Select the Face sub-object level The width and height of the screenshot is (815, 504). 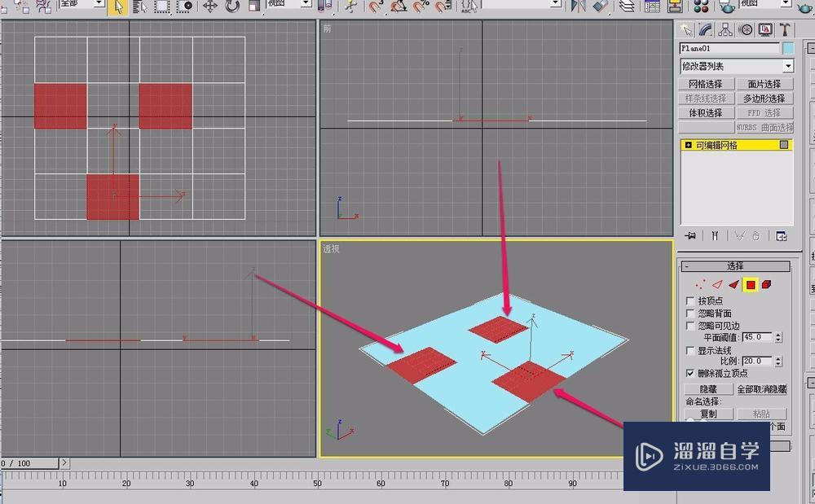click(x=734, y=284)
